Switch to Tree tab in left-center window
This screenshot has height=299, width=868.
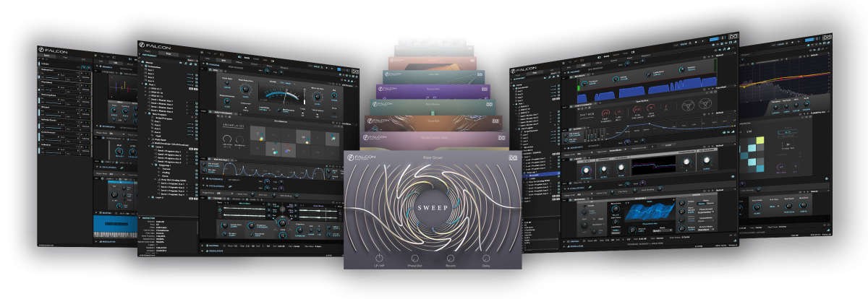[x=168, y=53]
